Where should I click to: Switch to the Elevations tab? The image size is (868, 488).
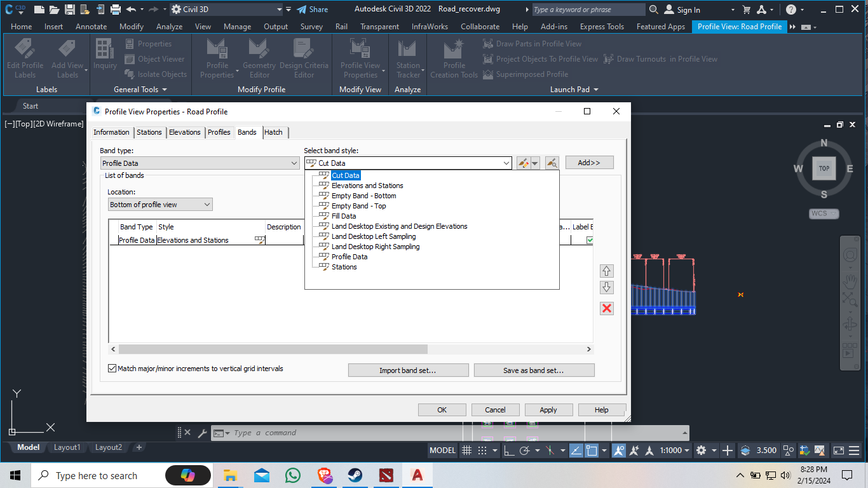click(x=184, y=132)
